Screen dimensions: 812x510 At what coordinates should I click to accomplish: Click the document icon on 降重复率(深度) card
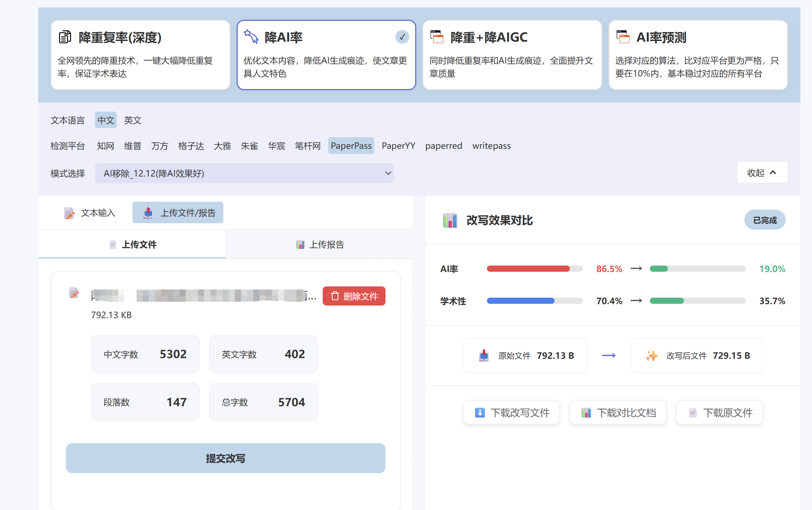tap(65, 37)
